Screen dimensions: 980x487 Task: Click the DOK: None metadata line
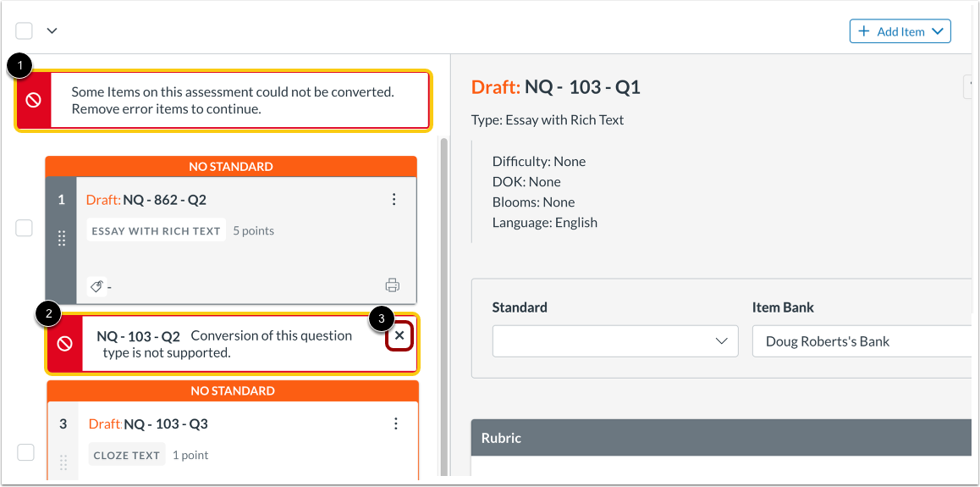tap(526, 182)
